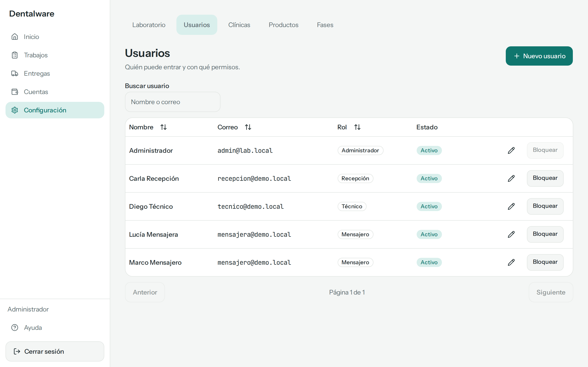The width and height of the screenshot is (588, 367).
Task: Select the Clínicas tab
Action: 239,25
